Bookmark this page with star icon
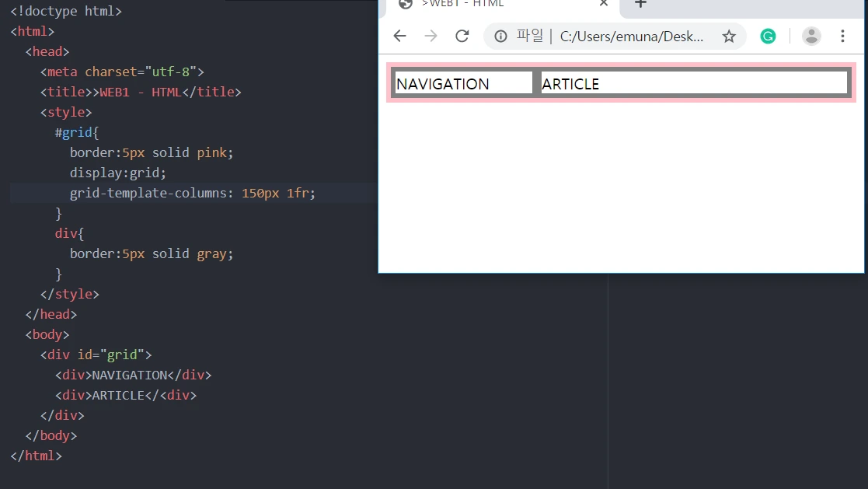Image resolution: width=868 pixels, height=489 pixels. [729, 37]
